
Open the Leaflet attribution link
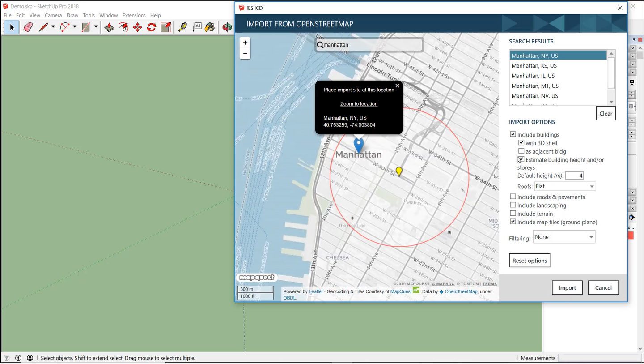coord(316,291)
